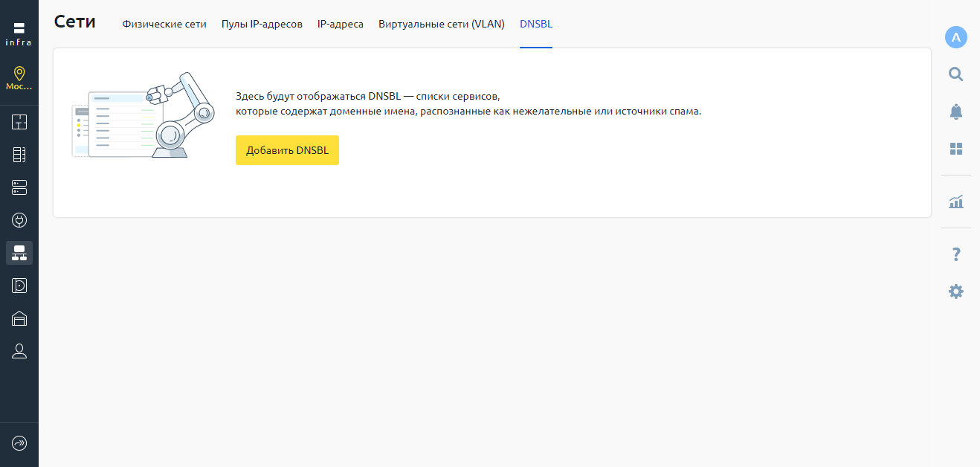Click the Добавить DNSBL button
This screenshot has height=467, width=980.
(287, 150)
